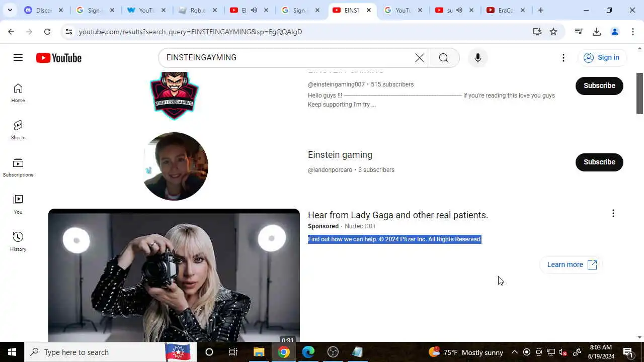Image resolution: width=644 pixels, height=362 pixels.
Task: Expand the tab search dropdown
Action: 10,10
